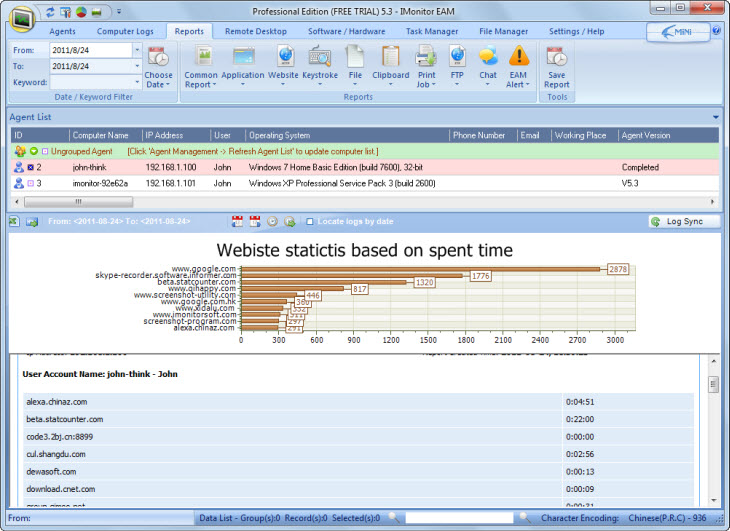Check the box for agent john-think
The image size is (730, 531).
pyautogui.click(x=31, y=168)
